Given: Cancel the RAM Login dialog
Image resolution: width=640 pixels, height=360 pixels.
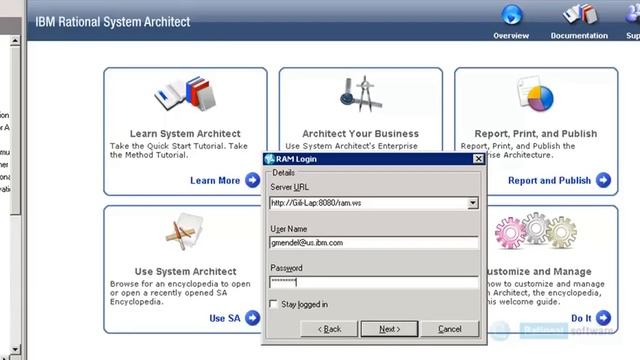Looking at the screenshot, I should [x=450, y=329].
